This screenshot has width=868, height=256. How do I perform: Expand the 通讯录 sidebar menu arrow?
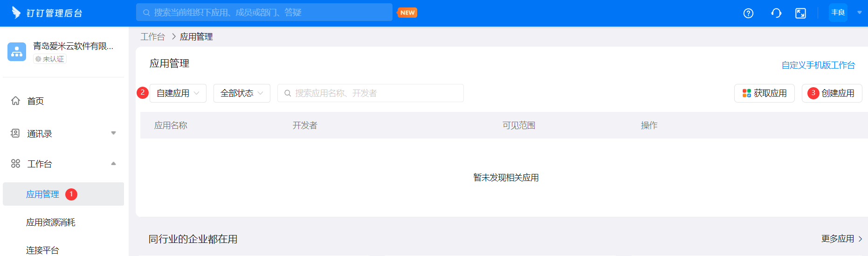(113, 133)
